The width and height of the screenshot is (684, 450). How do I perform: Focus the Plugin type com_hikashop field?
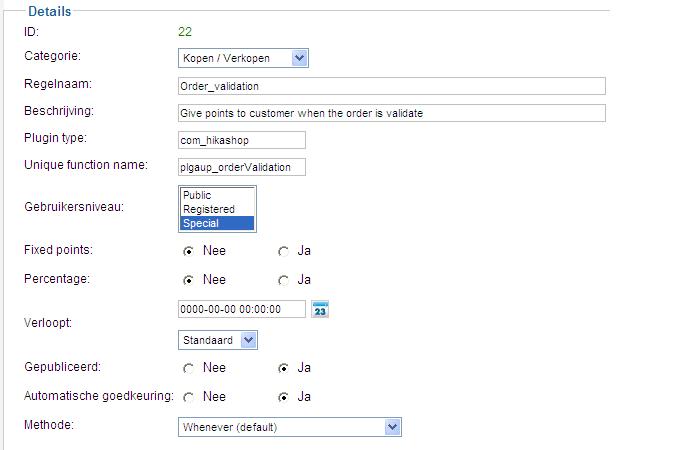242,140
